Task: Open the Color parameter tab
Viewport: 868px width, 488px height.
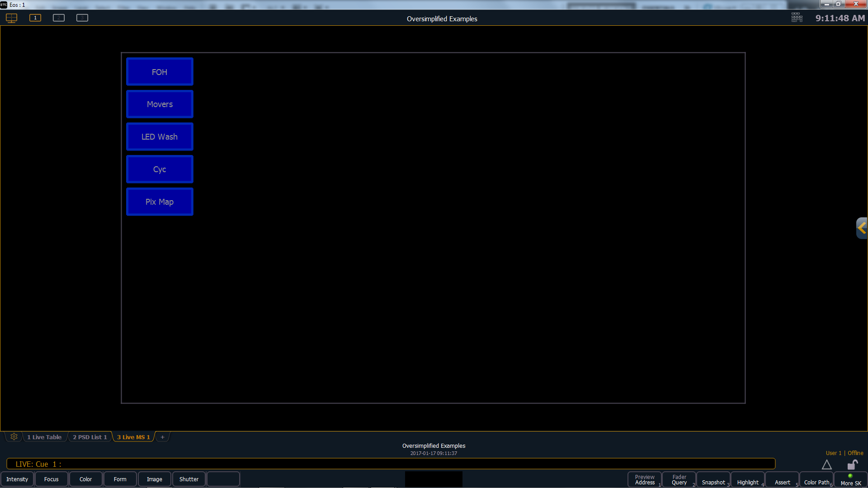Action: point(85,479)
